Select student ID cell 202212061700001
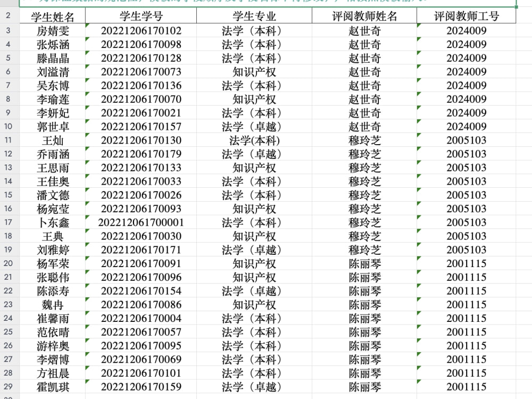Screen dimensions: 532x399 coord(141,222)
